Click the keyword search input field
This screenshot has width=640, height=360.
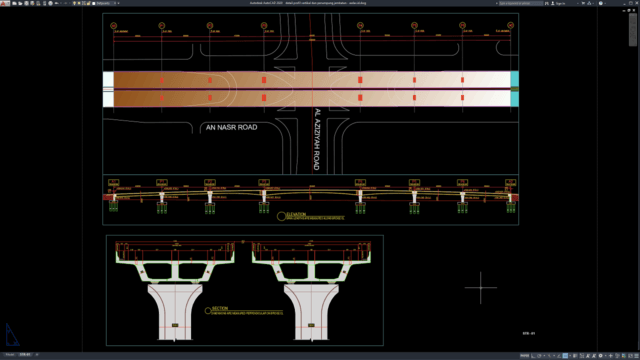tap(521, 3)
